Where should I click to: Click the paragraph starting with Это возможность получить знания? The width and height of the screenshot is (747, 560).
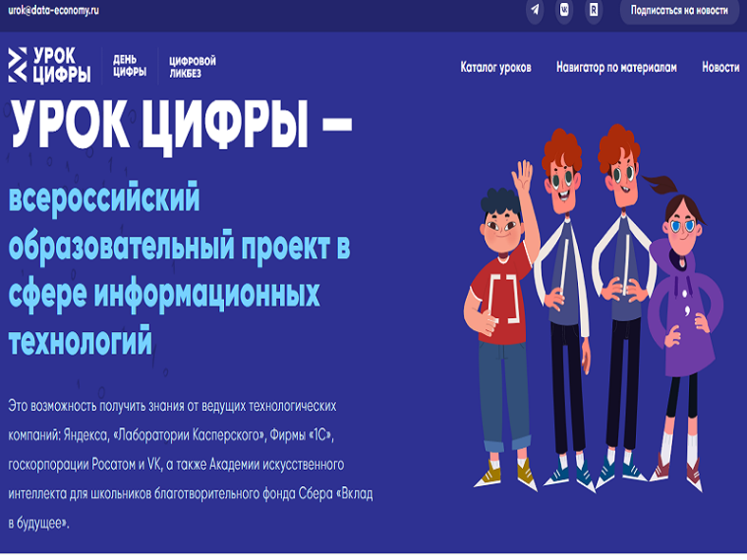(x=191, y=465)
